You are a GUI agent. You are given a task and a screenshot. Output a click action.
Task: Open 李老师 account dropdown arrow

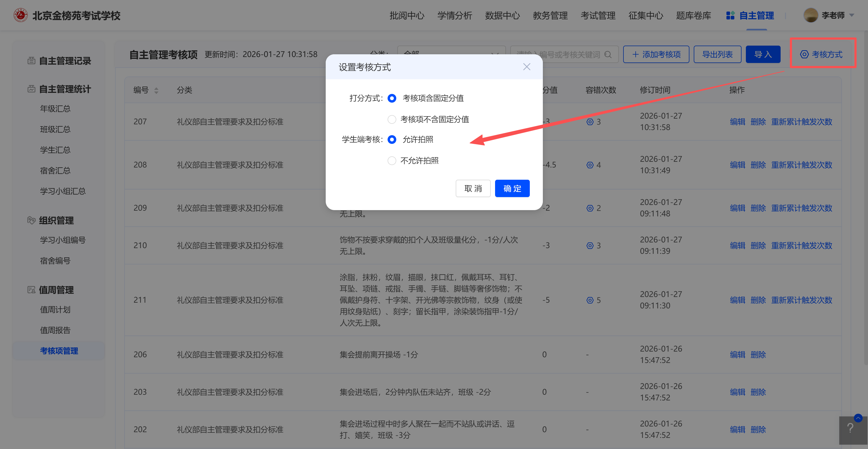click(x=852, y=15)
